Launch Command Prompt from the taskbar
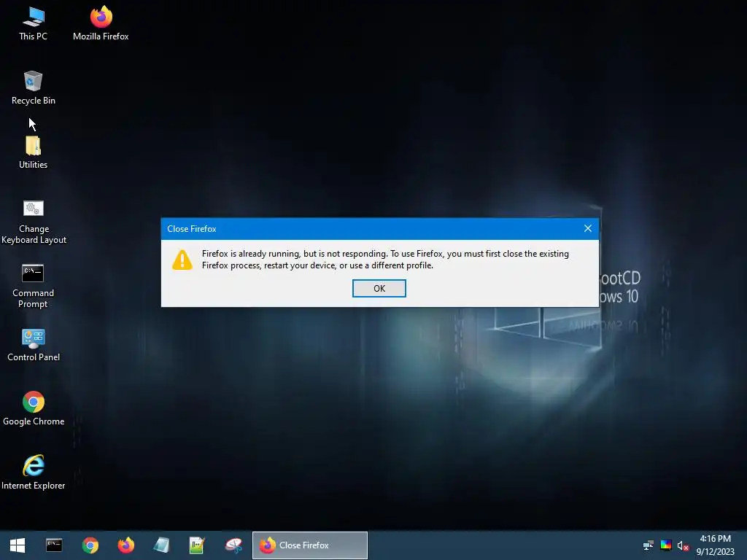 (x=54, y=545)
